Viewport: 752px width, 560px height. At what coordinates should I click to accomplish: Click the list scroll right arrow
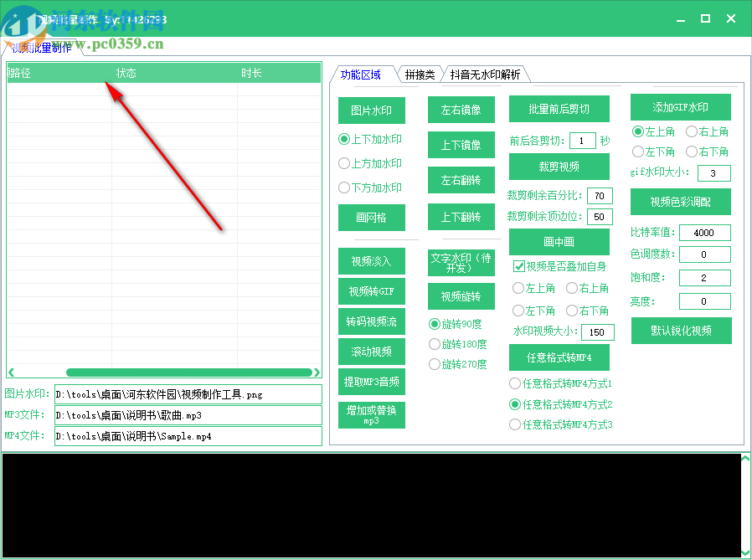317,372
